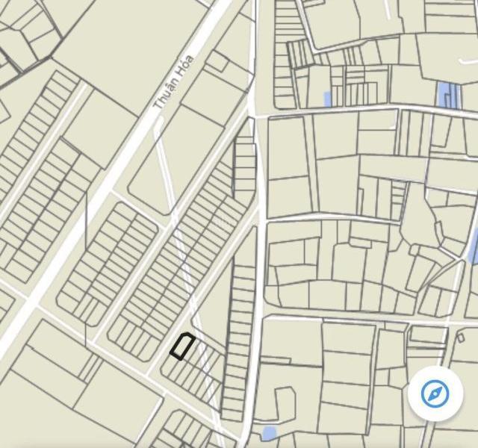Select the small square parcel beside Thuận Hóa road
Screen dimensions: 478x448
pos(216,62)
